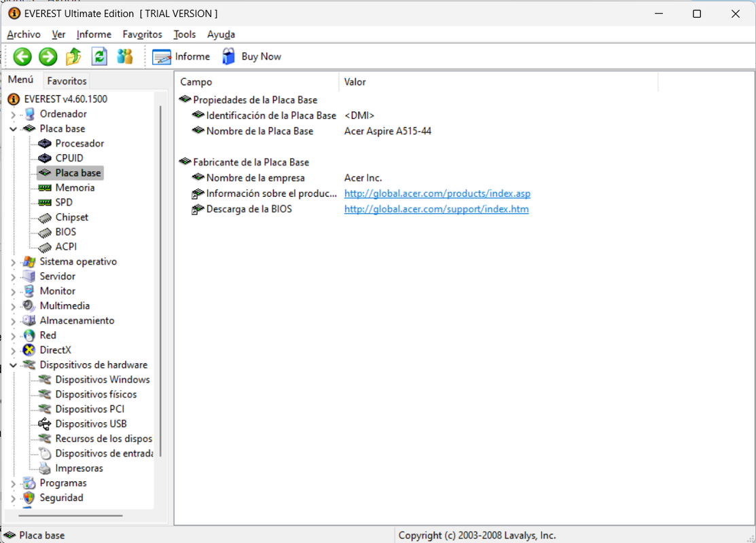Collapse the Dispositivos de hardware node
This screenshot has width=756, height=543.
(13, 365)
